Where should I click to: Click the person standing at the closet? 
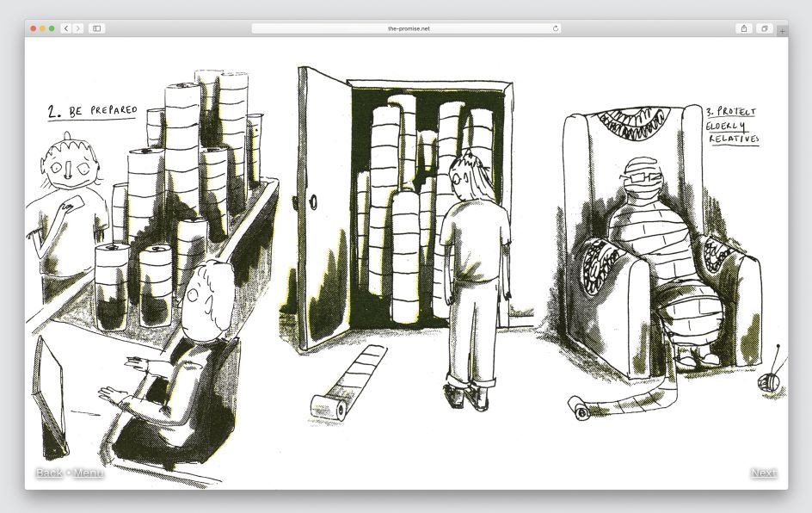click(471, 275)
